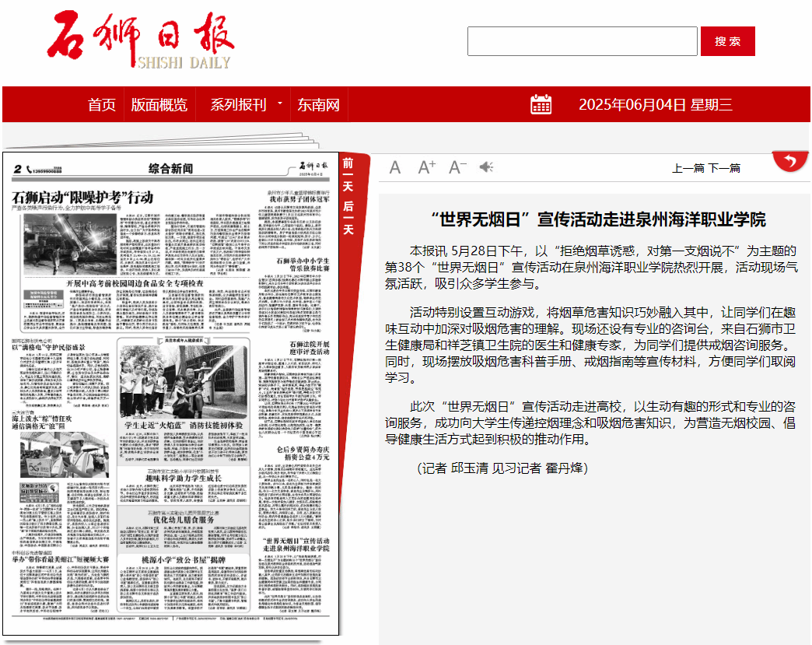
Task: Increase article font size with A+
Action: pos(426,167)
